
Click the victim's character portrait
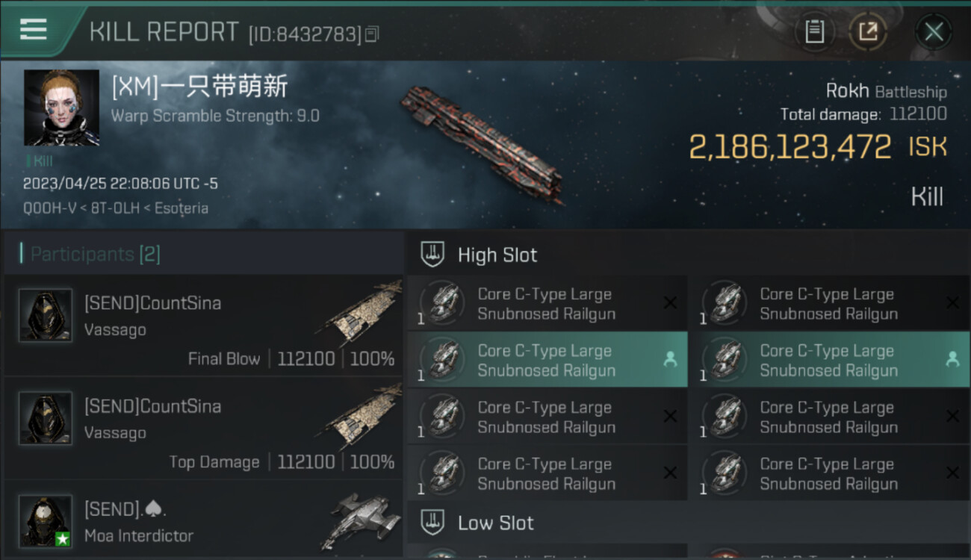tap(61, 108)
